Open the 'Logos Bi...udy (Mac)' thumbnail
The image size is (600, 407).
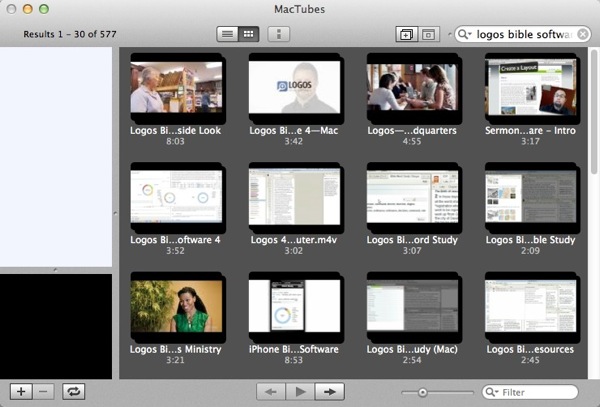tap(412, 306)
